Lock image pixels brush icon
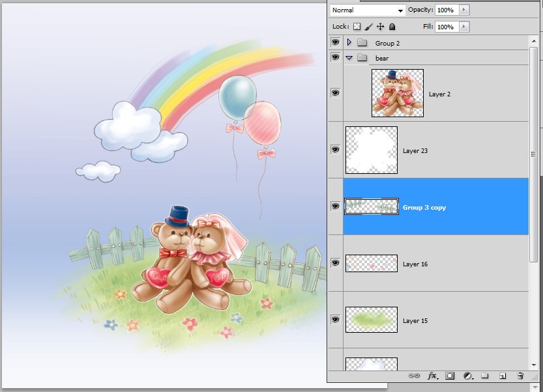Screen dimensions: 543x392 (369, 27)
